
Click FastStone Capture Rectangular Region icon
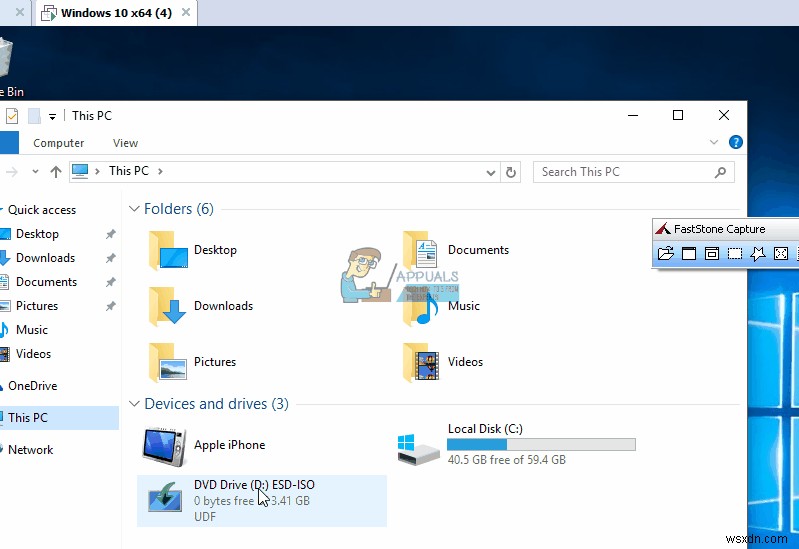click(735, 253)
